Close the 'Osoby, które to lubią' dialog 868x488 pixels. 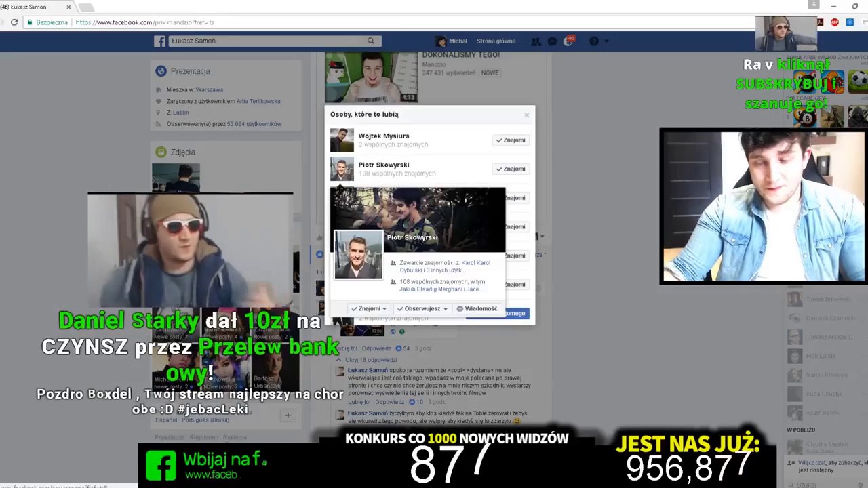(526, 115)
